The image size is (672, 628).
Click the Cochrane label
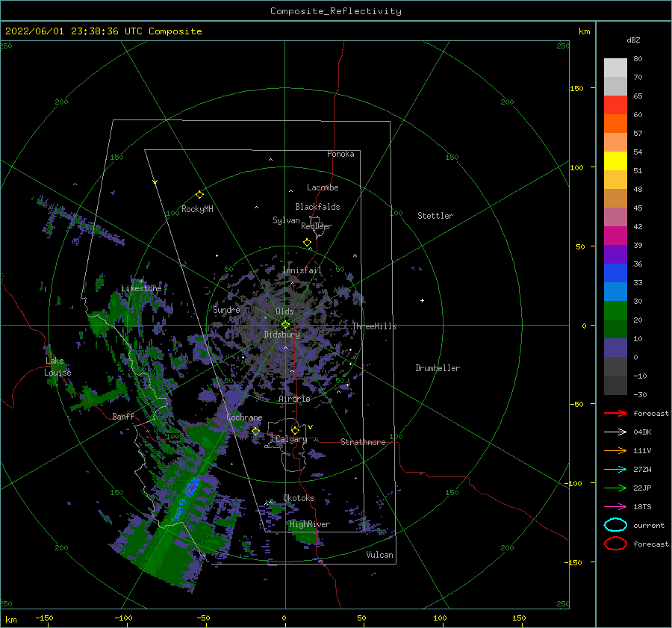[x=244, y=417]
